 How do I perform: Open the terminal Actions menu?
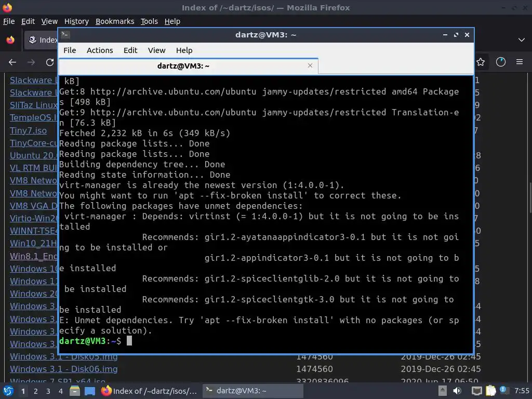coord(100,50)
